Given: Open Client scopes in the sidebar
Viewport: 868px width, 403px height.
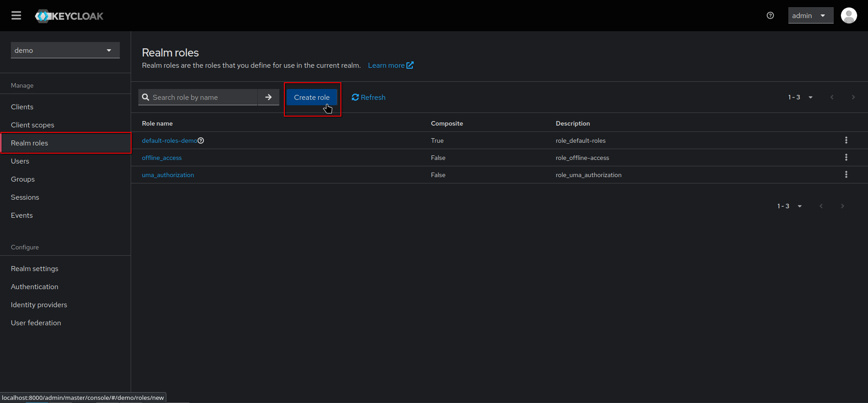Looking at the screenshot, I should (x=65, y=125).
